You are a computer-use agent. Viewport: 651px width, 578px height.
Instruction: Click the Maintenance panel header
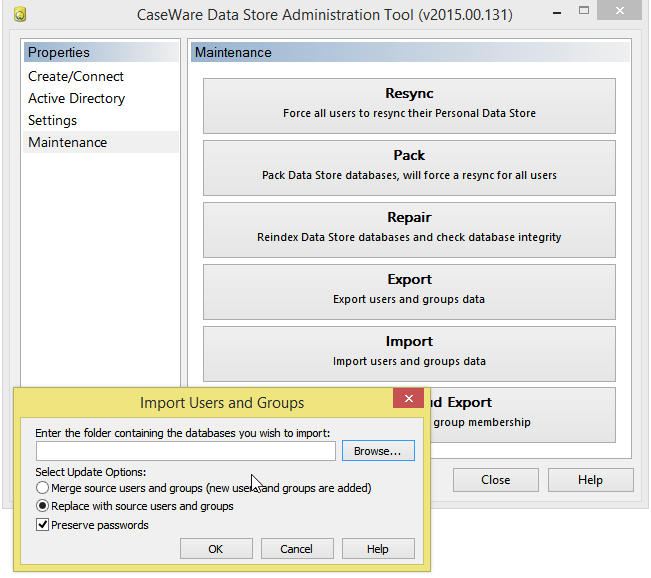pos(410,52)
